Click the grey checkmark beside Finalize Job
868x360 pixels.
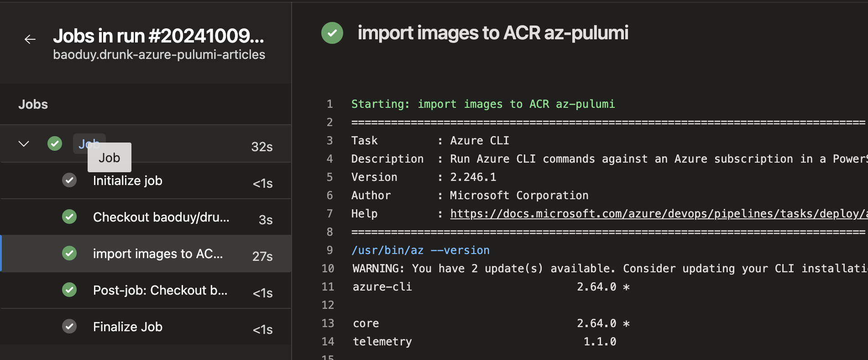pyautogui.click(x=69, y=326)
